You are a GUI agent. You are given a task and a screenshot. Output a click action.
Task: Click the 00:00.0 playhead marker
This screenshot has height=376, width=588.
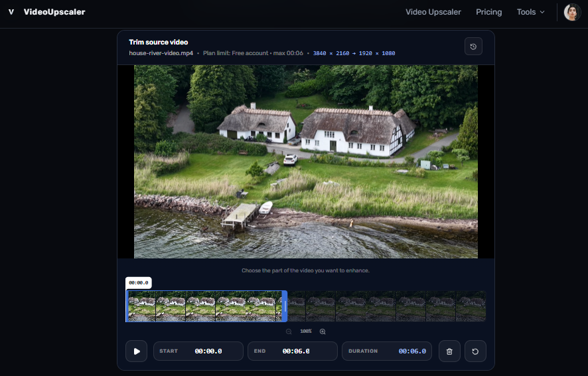(139, 282)
